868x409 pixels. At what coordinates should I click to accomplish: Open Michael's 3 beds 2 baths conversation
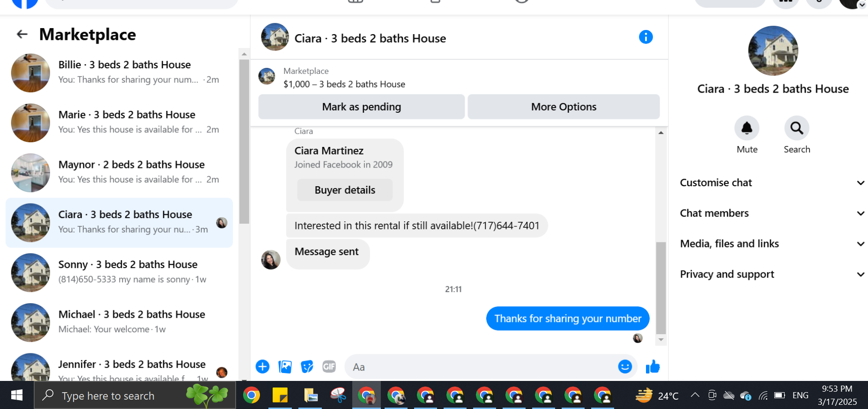119,322
